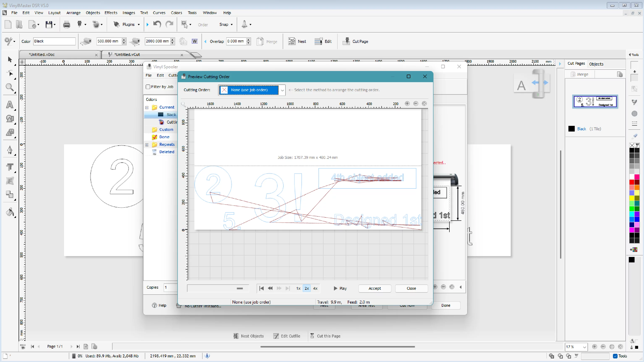Toggle the Tools checkbox in status bar
The image size is (644, 362).
coord(615,356)
